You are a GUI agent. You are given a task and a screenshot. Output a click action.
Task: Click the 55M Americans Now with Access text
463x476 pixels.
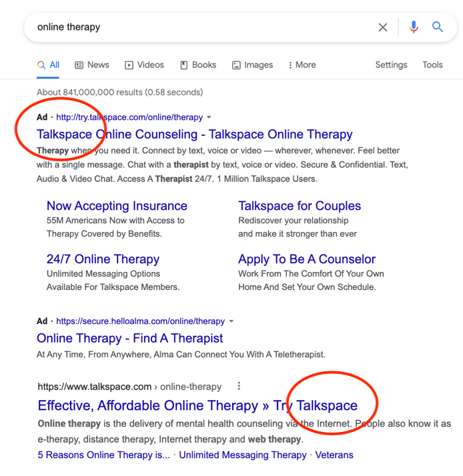pos(115,221)
